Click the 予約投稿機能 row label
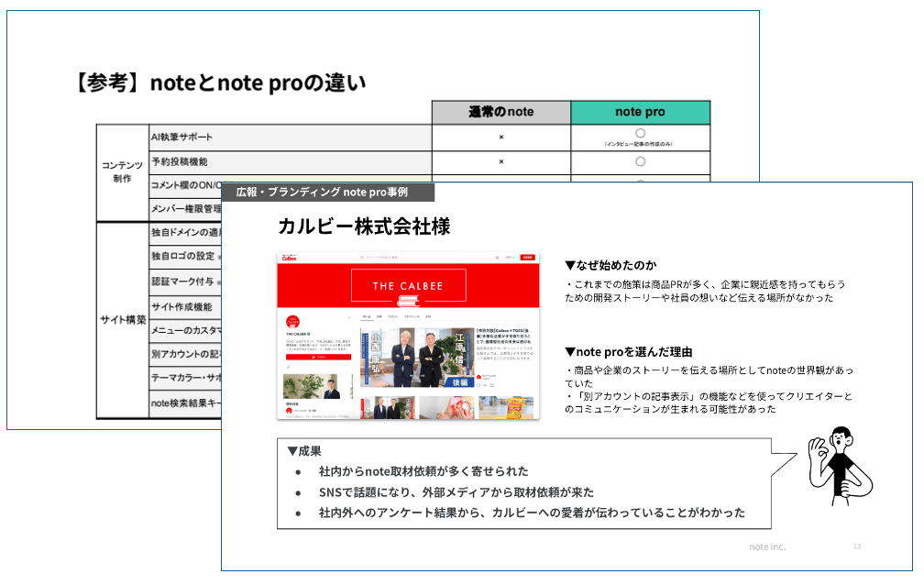 [179, 161]
